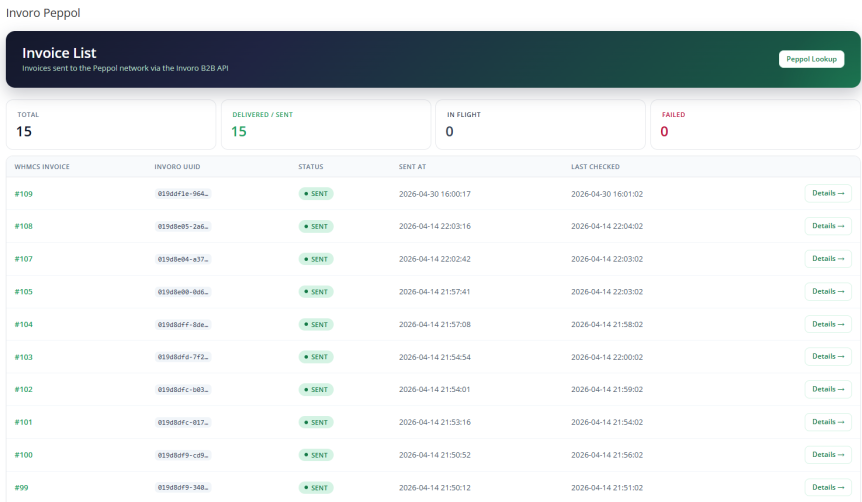Follow invoice link #107

coord(24,259)
